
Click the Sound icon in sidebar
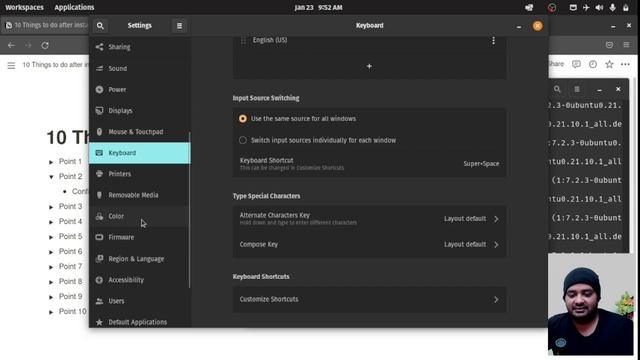pos(99,68)
